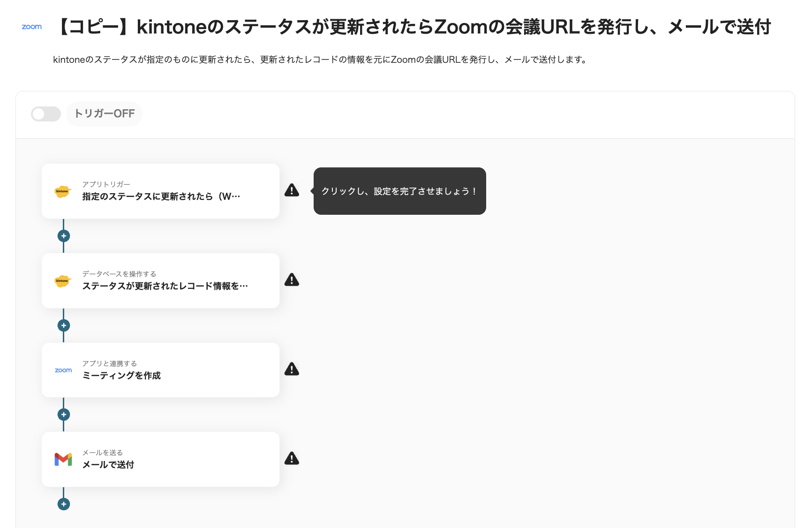This screenshot has width=812, height=528.
Task: Click the クリックし、設定を完了させましょう！ tooltip
Action: pos(400,191)
